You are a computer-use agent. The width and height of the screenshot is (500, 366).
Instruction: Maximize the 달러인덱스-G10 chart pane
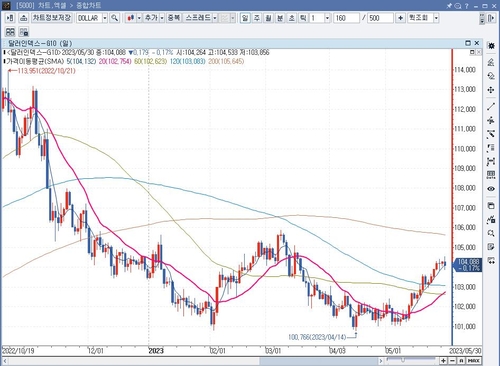(468, 43)
